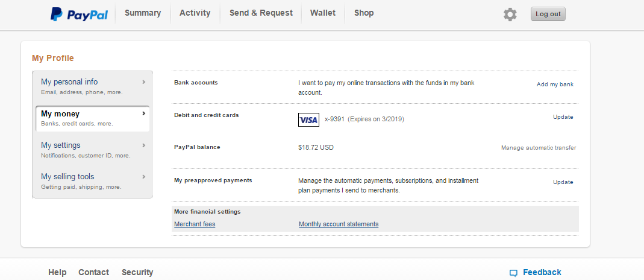Click the Add my bank link
644x280 pixels.
click(555, 84)
